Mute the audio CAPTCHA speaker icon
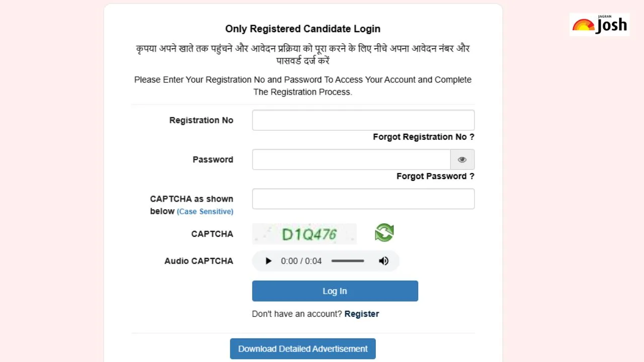The image size is (644, 362). point(383,261)
